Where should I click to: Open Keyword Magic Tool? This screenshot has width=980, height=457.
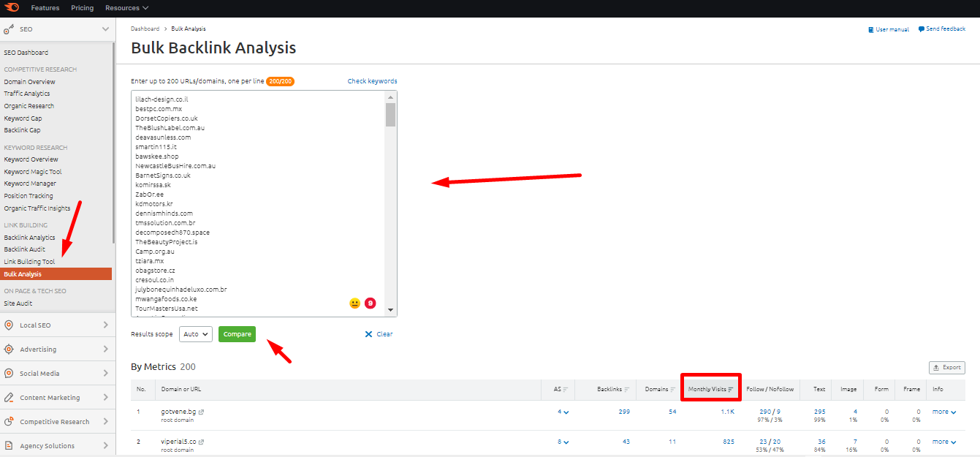[x=33, y=172]
